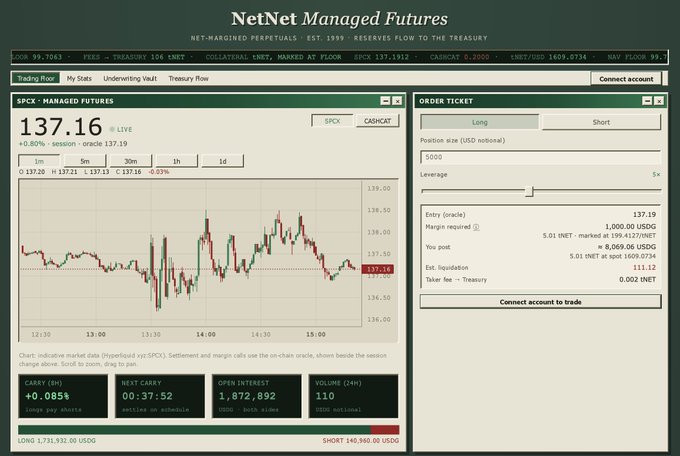Viewport: 680px width, 456px height.
Task: Minimize the Order Ticket panel
Action: (x=647, y=101)
